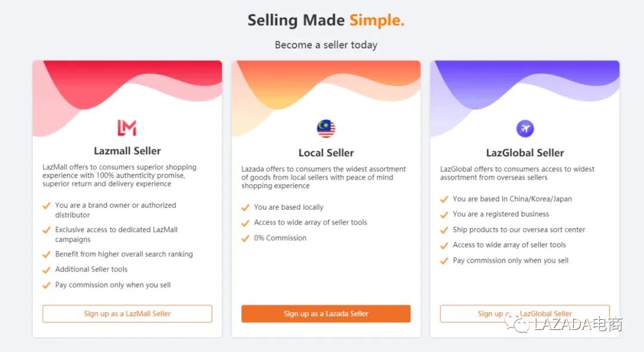Click the LazGlobal airplane icon

point(525,128)
